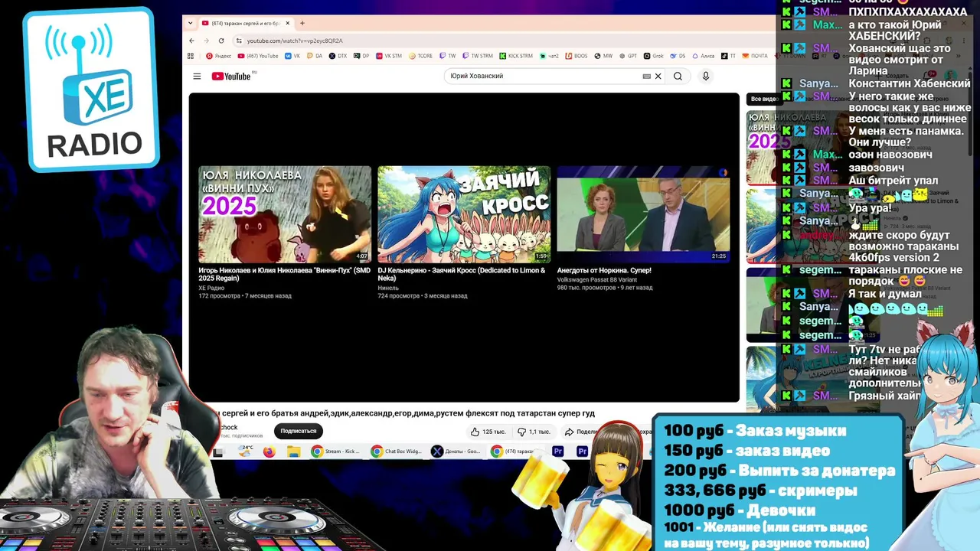980x551 pixels.
Task: Open the VK bookmark
Action: click(x=293, y=56)
